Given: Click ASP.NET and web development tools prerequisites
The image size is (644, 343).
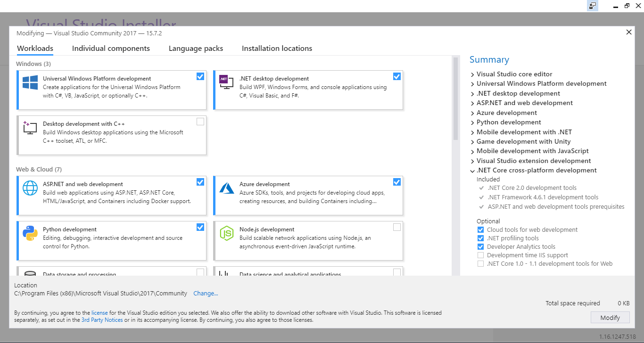Looking at the screenshot, I should point(556,207).
